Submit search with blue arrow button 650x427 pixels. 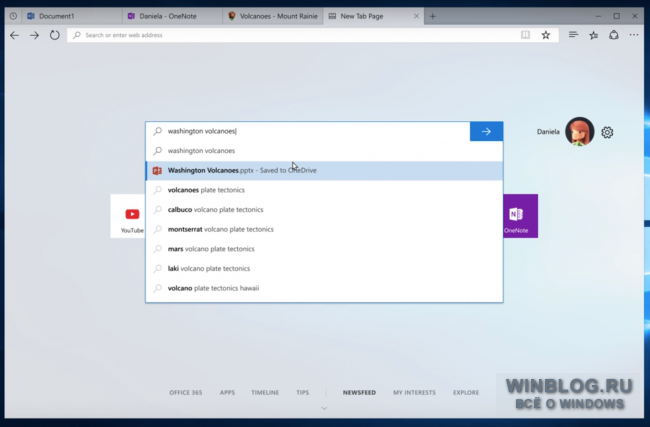click(486, 131)
